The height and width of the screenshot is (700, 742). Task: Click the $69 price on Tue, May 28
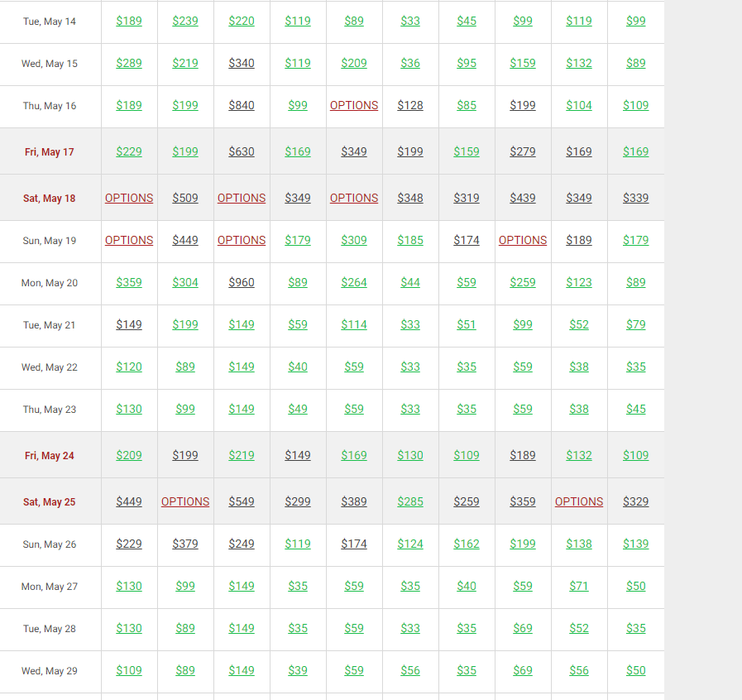pyautogui.click(x=523, y=627)
